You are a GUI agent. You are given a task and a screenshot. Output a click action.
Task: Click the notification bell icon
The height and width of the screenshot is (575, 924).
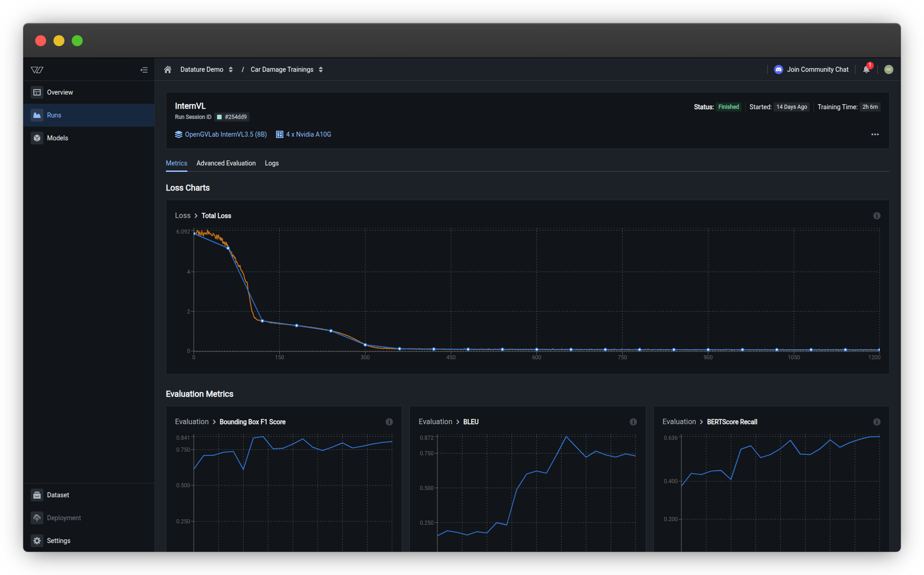pyautogui.click(x=866, y=69)
